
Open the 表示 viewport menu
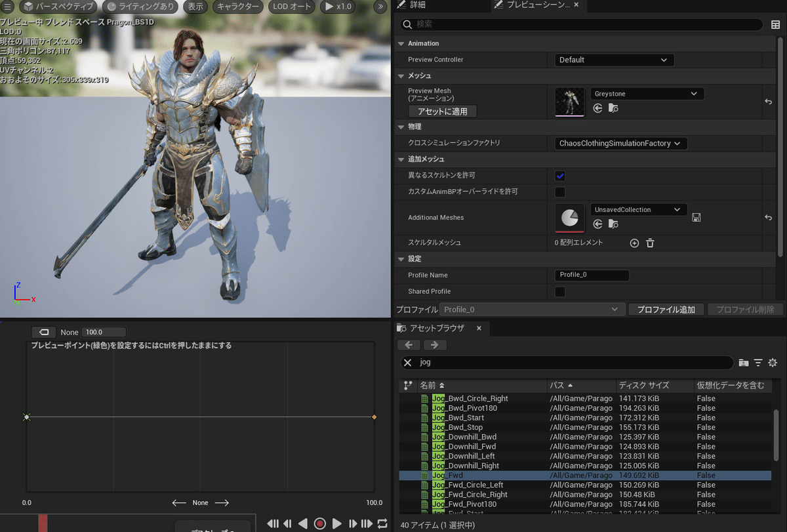pyautogui.click(x=195, y=7)
